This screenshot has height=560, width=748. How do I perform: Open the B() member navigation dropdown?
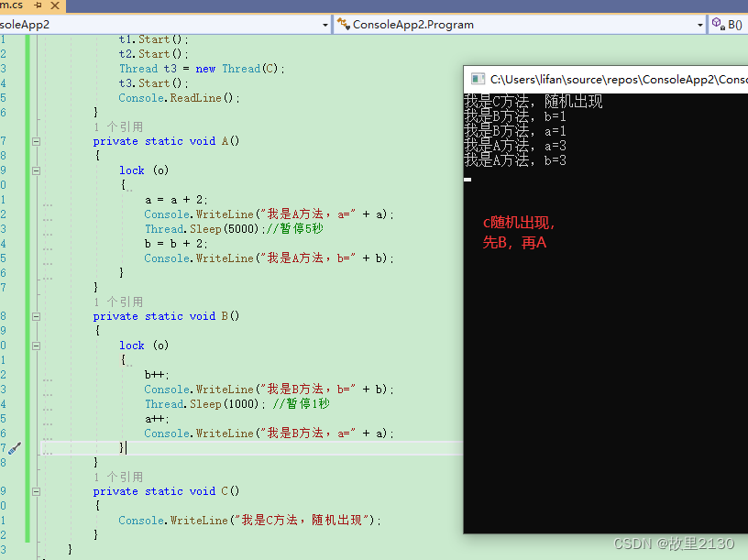[735, 25]
